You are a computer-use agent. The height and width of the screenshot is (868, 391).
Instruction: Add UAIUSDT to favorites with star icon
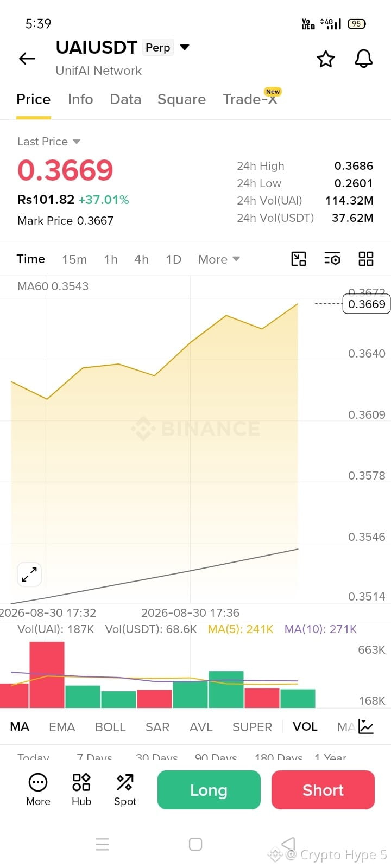click(x=326, y=59)
